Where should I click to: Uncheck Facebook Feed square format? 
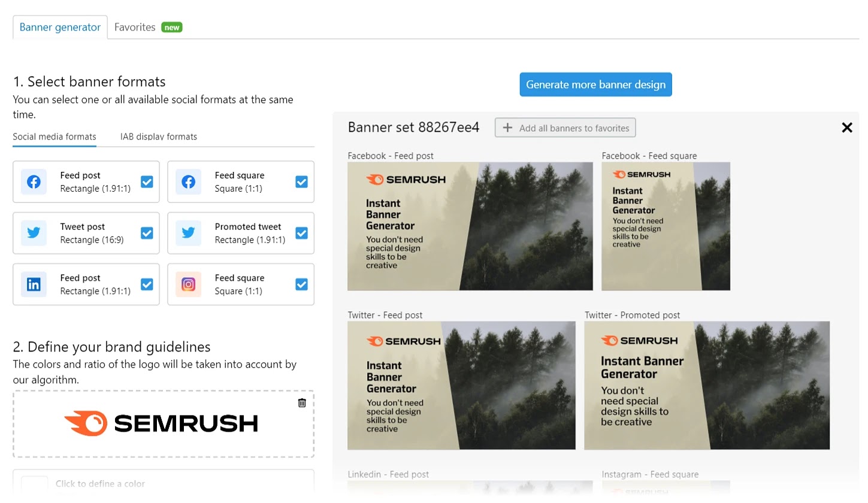click(301, 181)
